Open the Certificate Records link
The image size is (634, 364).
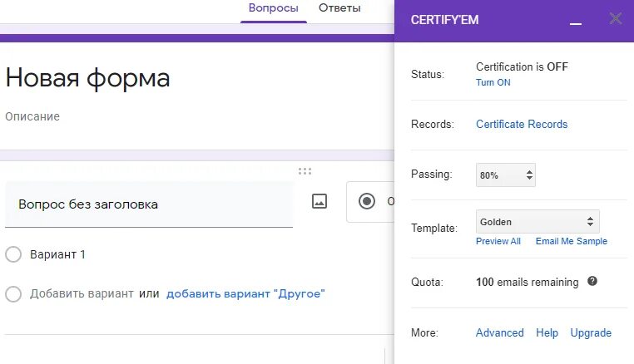click(522, 125)
